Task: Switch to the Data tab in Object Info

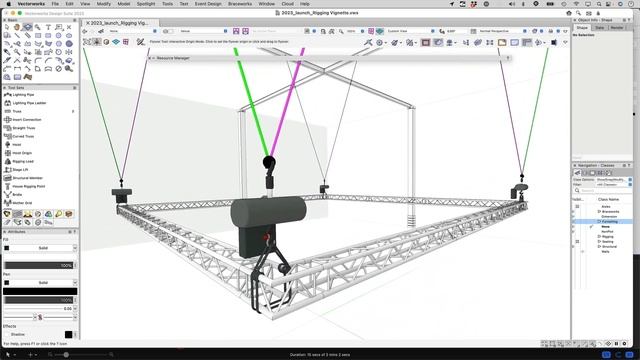Action: point(599,28)
